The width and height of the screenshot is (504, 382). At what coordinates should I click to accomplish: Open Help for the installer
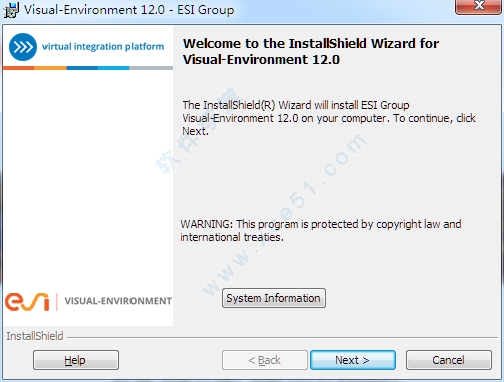[76, 360]
